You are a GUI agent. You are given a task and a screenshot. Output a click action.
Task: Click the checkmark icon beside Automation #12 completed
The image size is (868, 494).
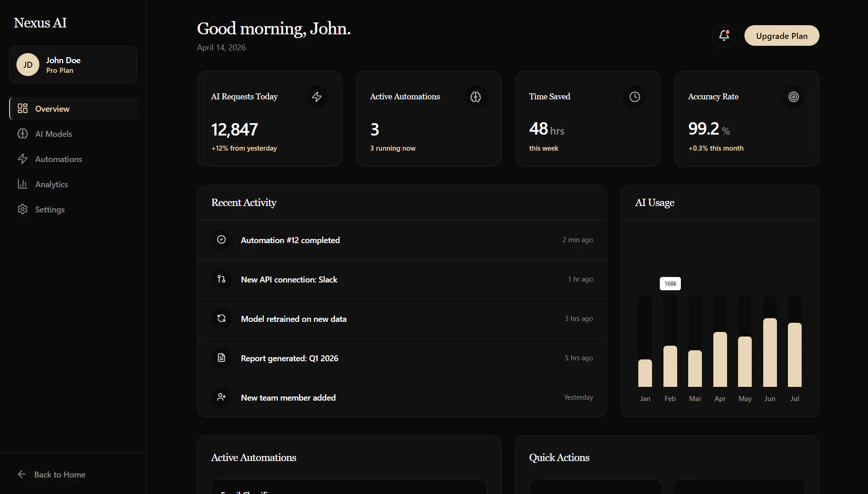point(221,239)
